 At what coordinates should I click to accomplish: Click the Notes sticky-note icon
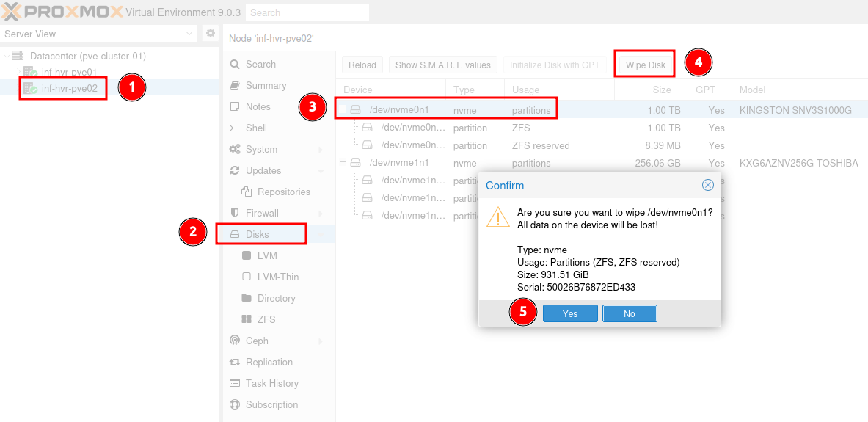235,106
